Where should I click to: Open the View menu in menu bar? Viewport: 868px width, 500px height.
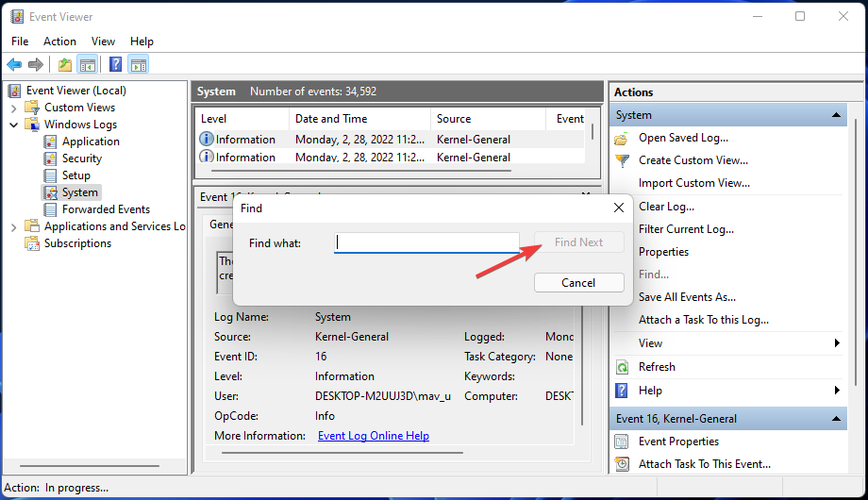[x=103, y=42]
